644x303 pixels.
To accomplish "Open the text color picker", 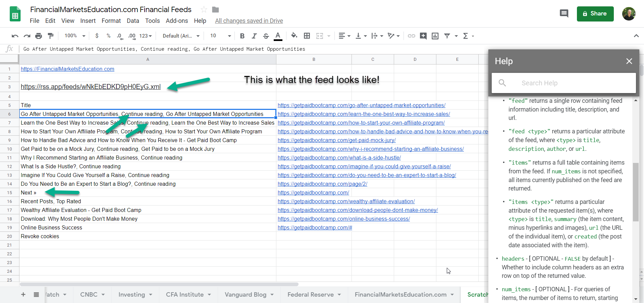I will point(278,36).
